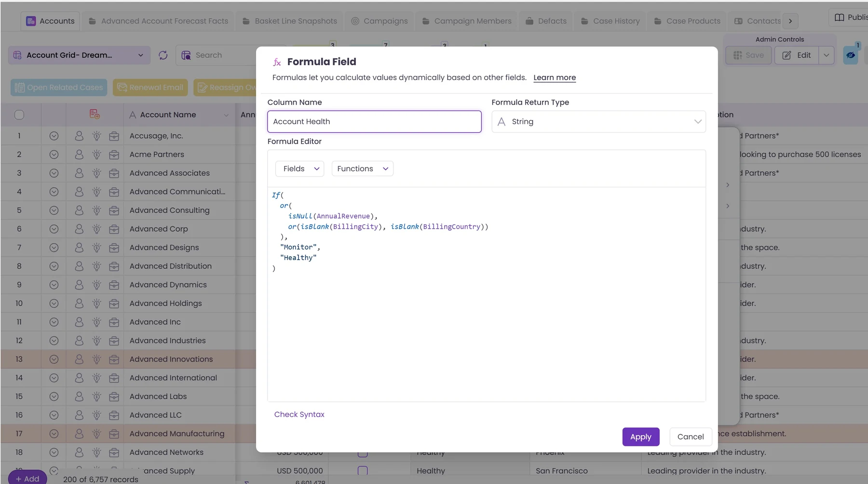Click the briefcase icon in the Advanced Designs row

click(114, 248)
